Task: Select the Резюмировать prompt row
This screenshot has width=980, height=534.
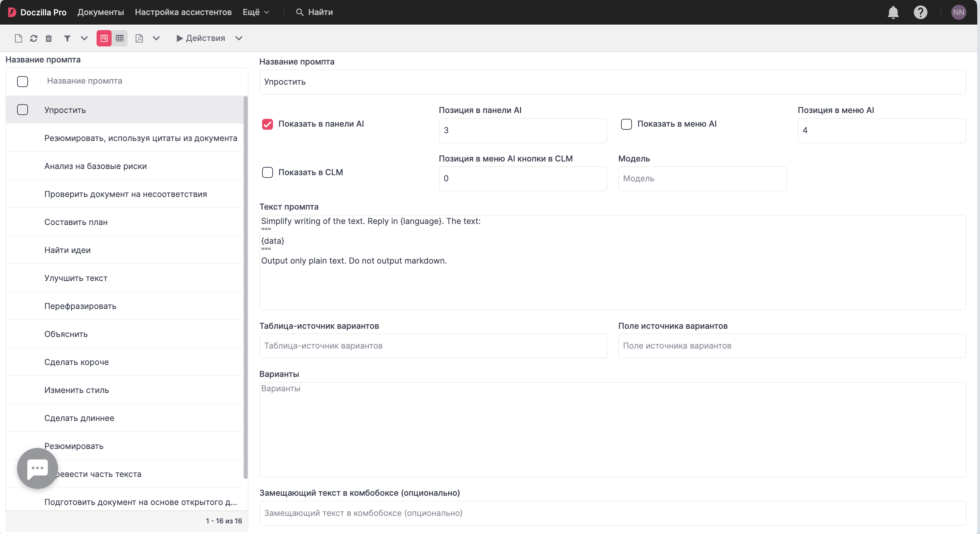Action: [125, 446]
